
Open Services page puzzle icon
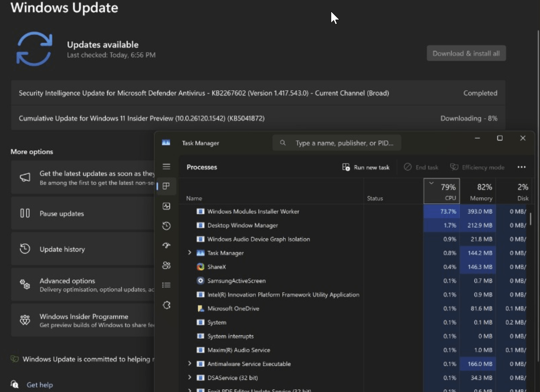[166, 305]
